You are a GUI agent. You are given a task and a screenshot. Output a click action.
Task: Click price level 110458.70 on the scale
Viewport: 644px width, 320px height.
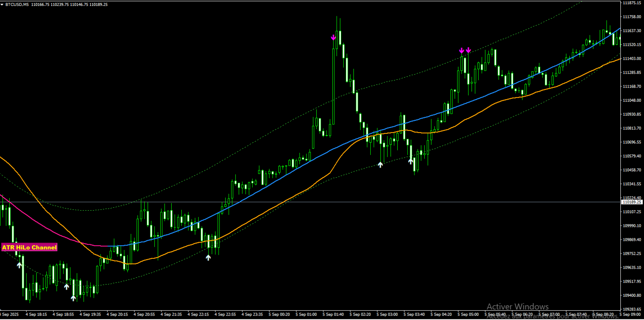click(631, 170)
